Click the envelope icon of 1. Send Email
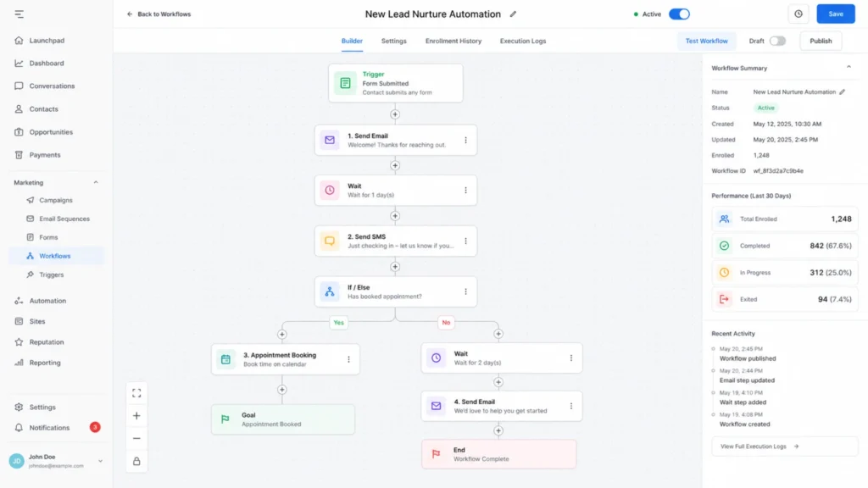 (330, 140)
